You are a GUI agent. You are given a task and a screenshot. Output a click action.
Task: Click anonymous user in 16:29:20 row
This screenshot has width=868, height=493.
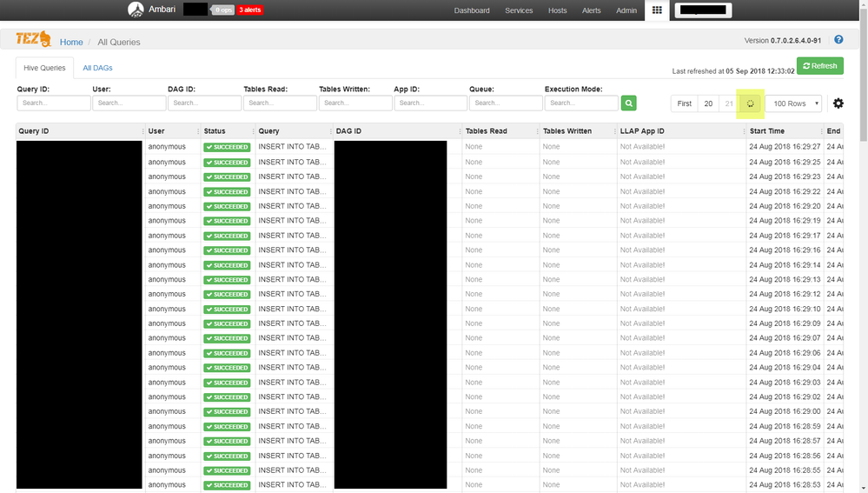pos(167,206)
